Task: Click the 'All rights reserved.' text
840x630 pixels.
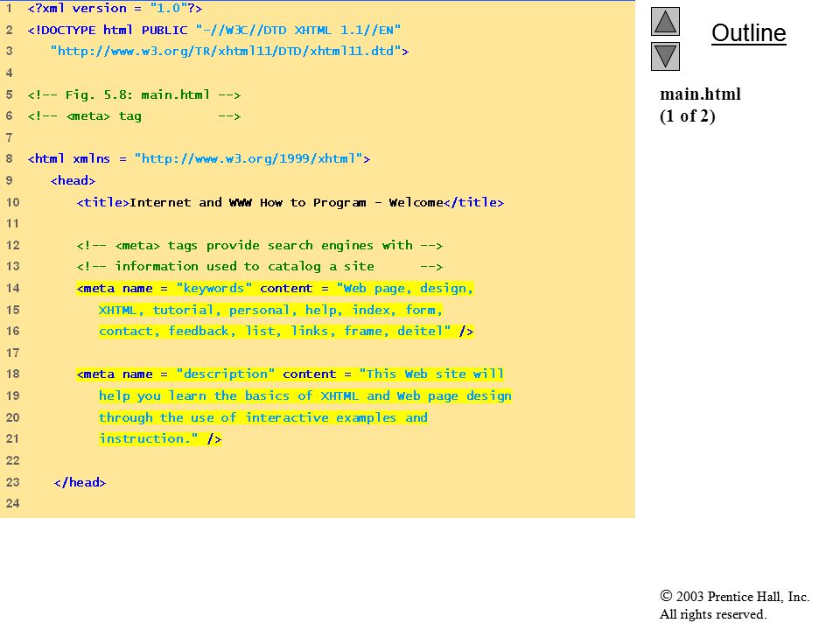Action: tap(712, 614)
